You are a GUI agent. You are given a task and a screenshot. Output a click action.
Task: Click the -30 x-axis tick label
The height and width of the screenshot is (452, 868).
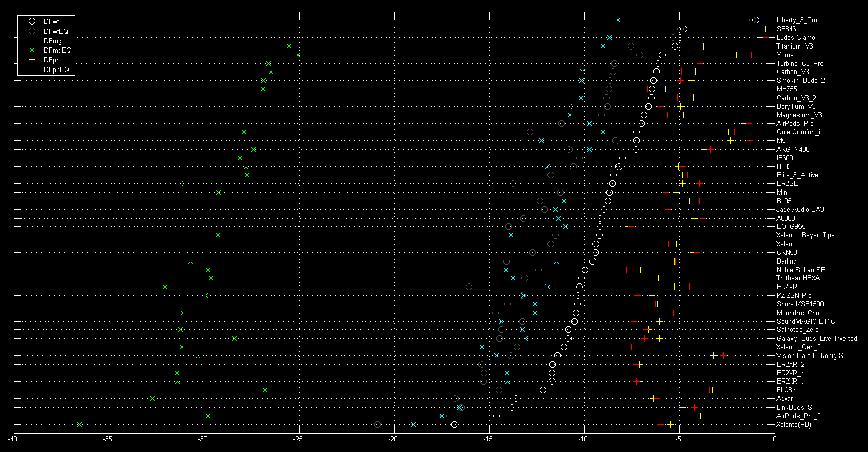point(203,439)
